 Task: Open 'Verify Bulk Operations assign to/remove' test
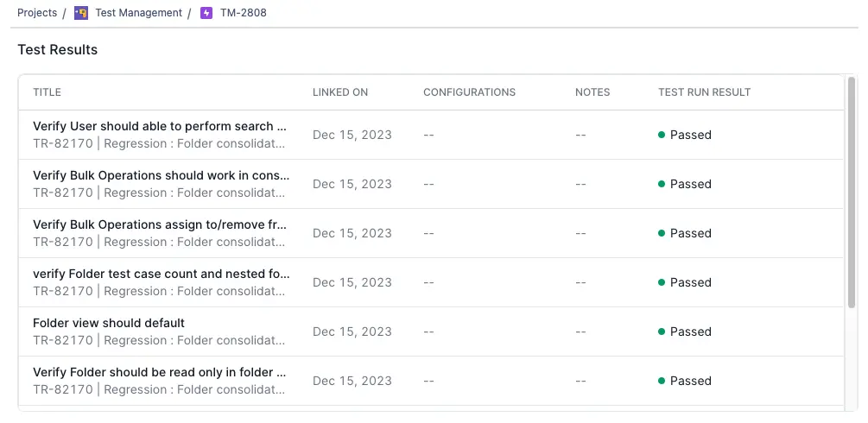[159, 224]
